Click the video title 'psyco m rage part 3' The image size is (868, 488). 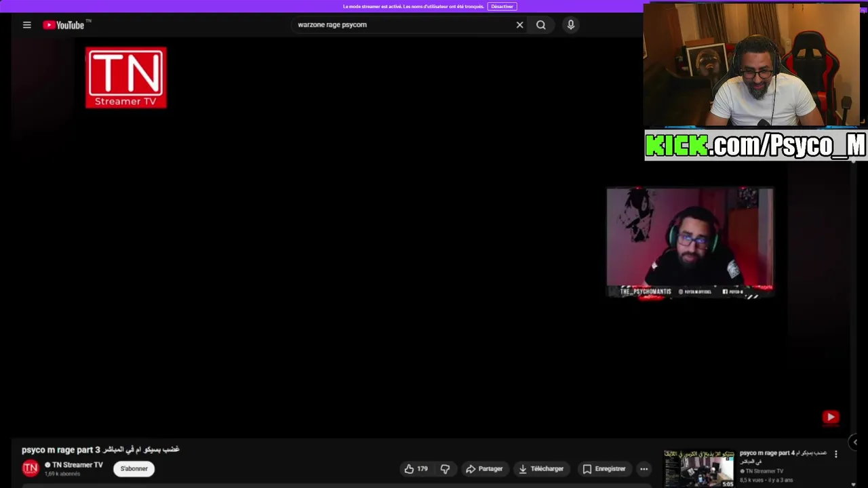(x=100, y=449)
